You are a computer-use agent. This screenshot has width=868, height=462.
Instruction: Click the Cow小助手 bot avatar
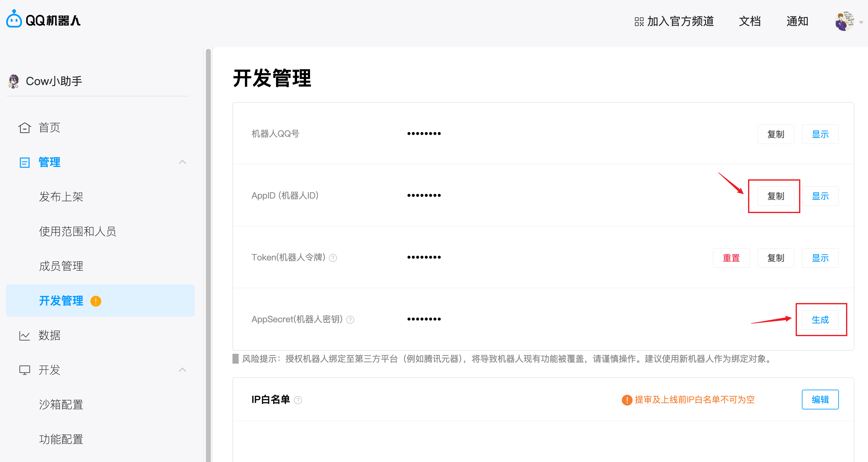click(14, 81)
